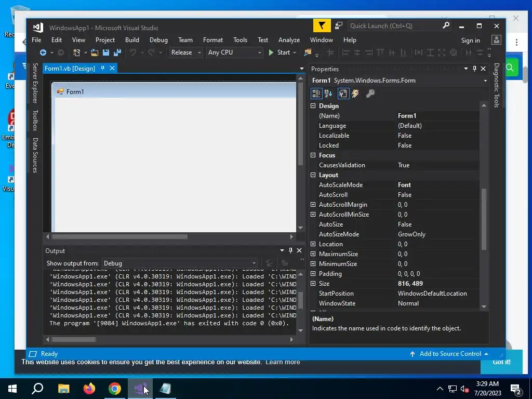Collapse the Focus category in Properties

pyautogui.click(x=313, y=155)
